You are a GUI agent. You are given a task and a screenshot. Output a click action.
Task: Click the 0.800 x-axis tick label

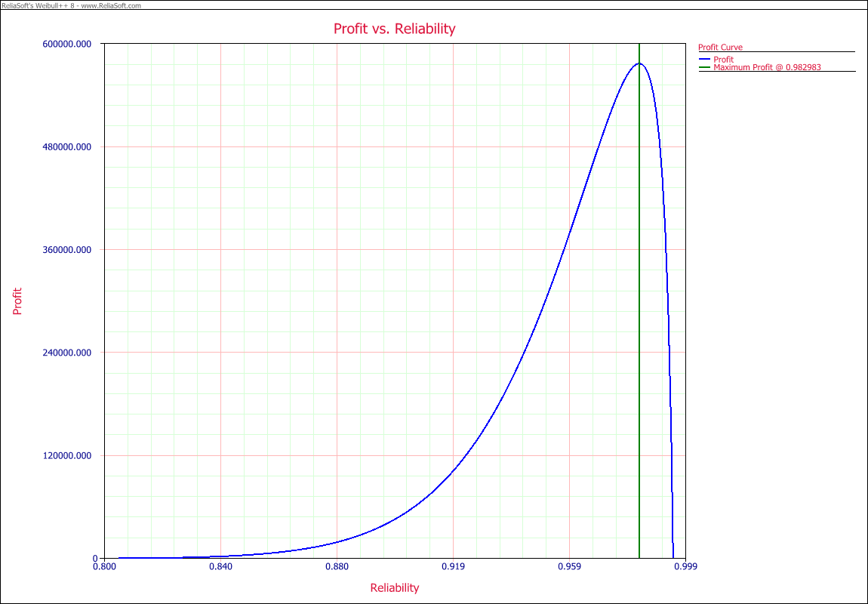pyautogui.click(x=104, y=566)
